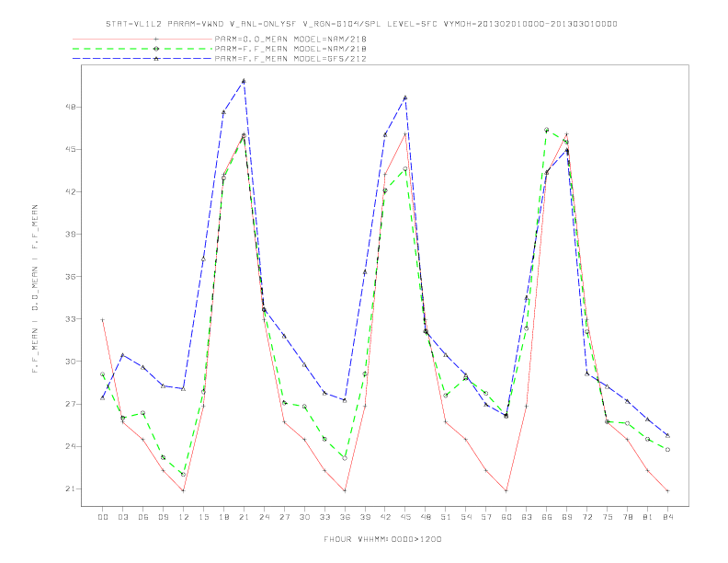Click y-axis tick label 33
This screenshot has width=728, height=563.
[72, 318]
